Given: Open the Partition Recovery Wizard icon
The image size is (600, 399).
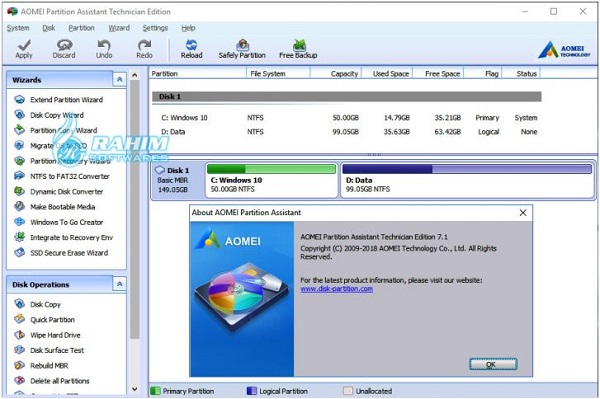Looking at the screenshot, I should (x=19, y=161).
